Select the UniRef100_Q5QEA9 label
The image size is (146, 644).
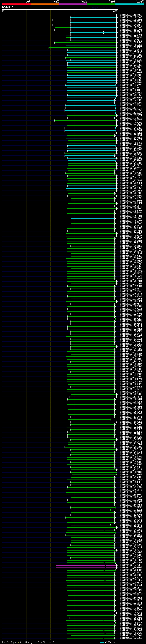131,22
